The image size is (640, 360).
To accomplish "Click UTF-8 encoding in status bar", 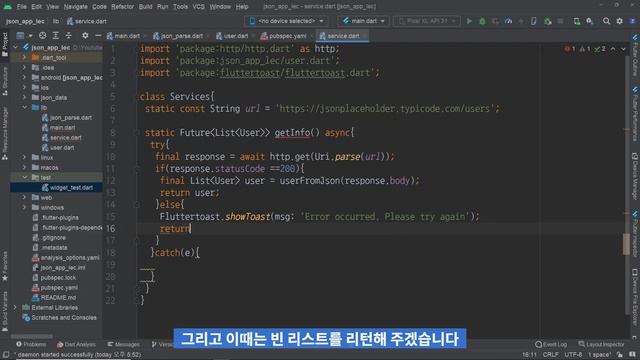I will 573,355.
